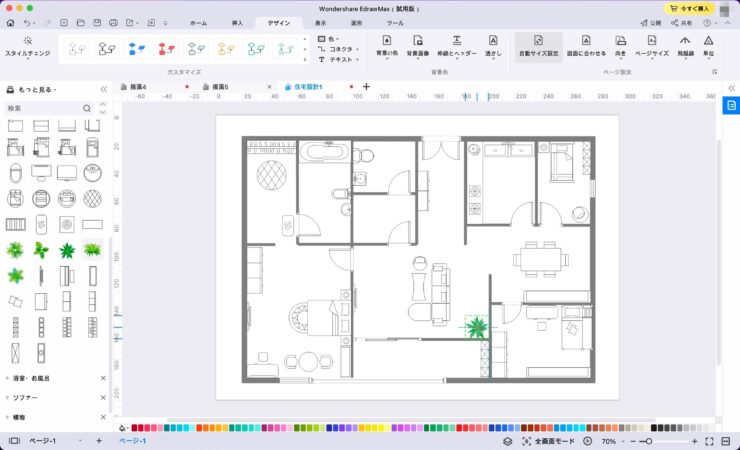Click 図面に合わせる fit to drawing
The height and width of the screenshot is (450, 740).
click(586, 46)
